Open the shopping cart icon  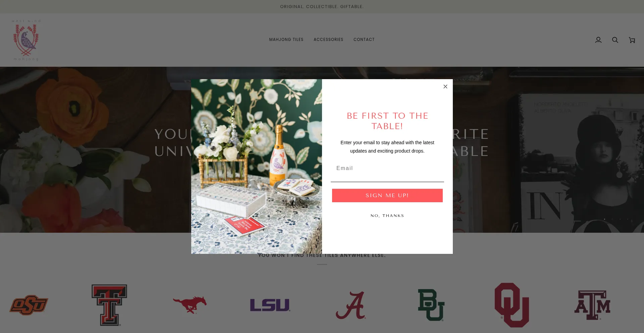tap(632, 40)
